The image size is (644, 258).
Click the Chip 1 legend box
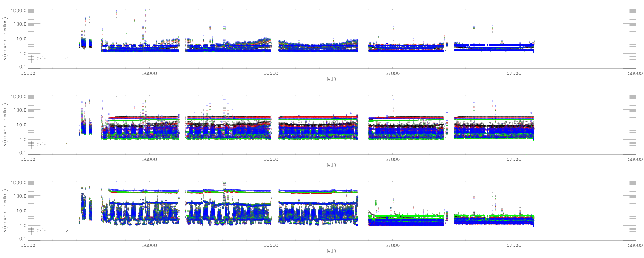point(50,145)
